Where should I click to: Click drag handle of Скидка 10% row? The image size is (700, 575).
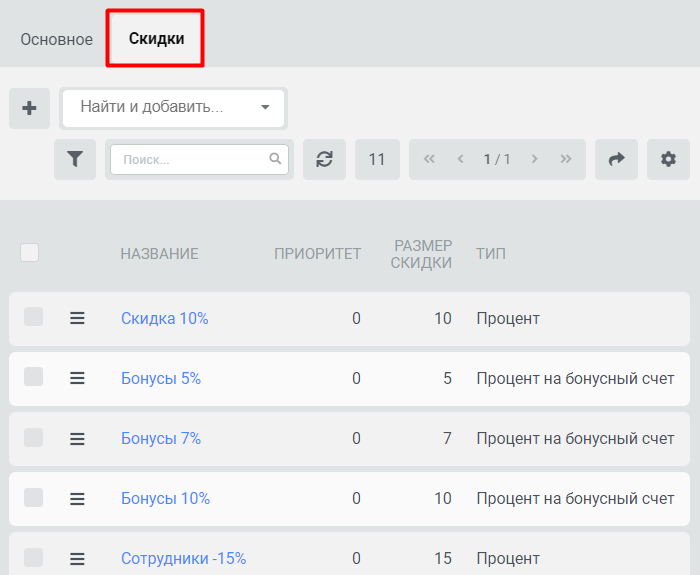tap(77, 318)
